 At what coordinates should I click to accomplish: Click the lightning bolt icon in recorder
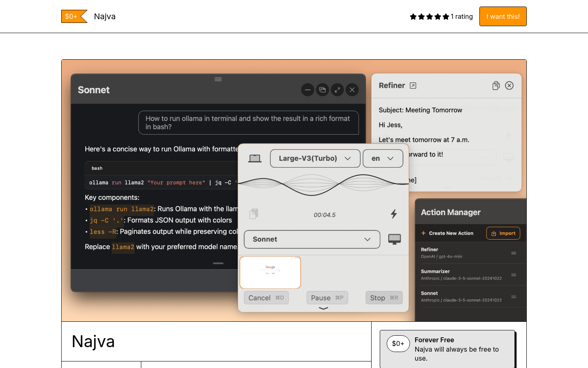394,214
